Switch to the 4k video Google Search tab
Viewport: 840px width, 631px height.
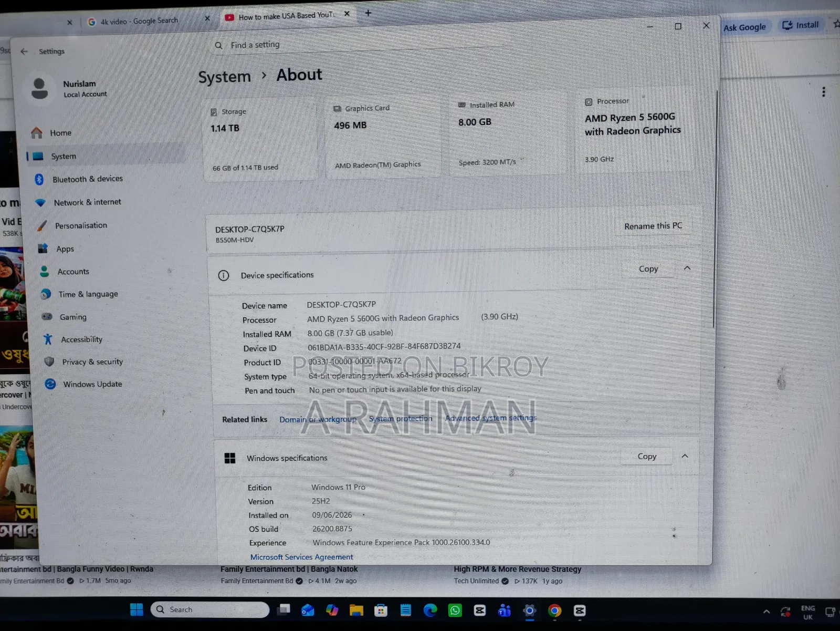139,22
